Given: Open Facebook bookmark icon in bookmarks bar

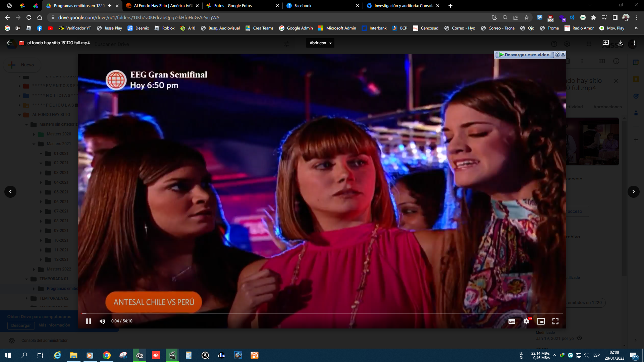Looking at the screenshot, I should tap(40, 28).
